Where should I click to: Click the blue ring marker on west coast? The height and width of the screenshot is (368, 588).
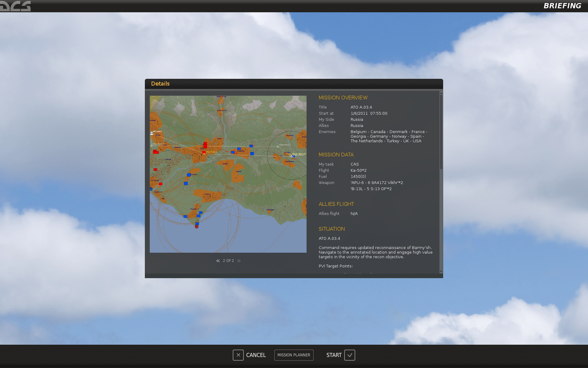pos(151,189)
